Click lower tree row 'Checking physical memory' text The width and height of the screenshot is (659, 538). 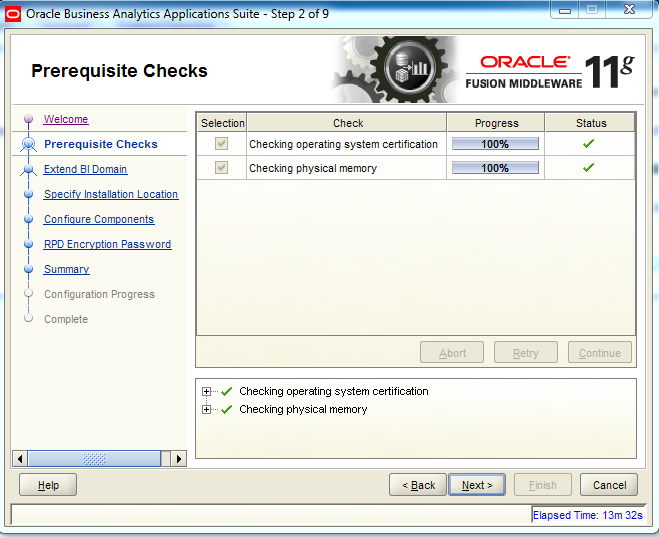click(x=303, y=409)
